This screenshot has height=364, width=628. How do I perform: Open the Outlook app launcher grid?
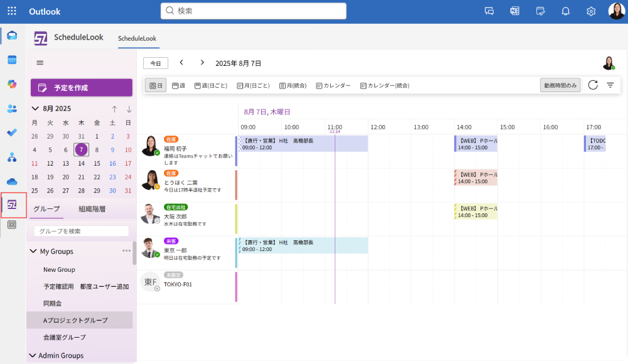(x=12, y=11)
